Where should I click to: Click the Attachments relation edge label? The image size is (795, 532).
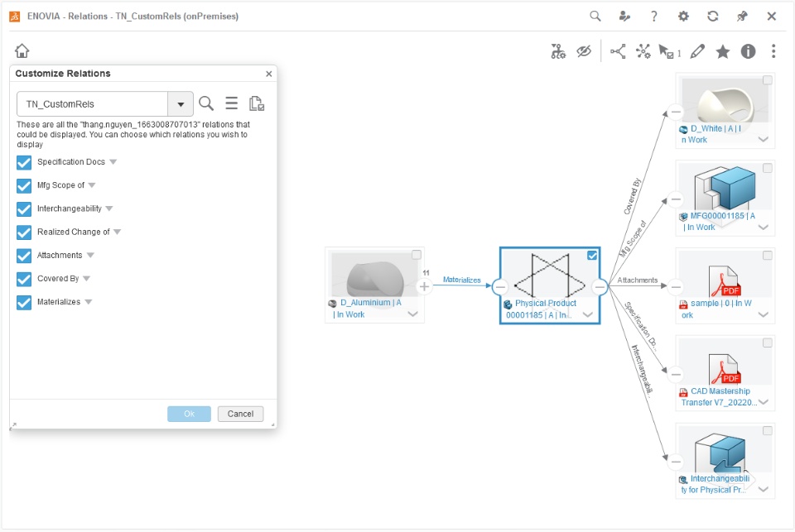coord(638,280)
